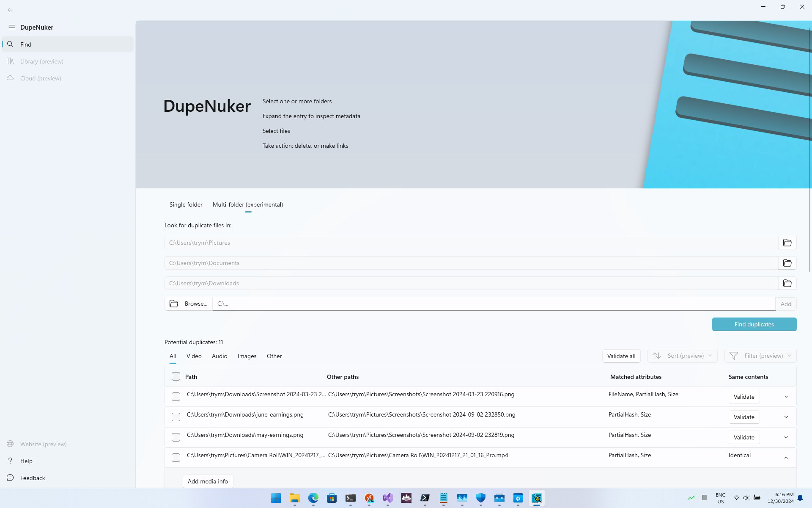Open the hamburger navigation menu icon

11,27
